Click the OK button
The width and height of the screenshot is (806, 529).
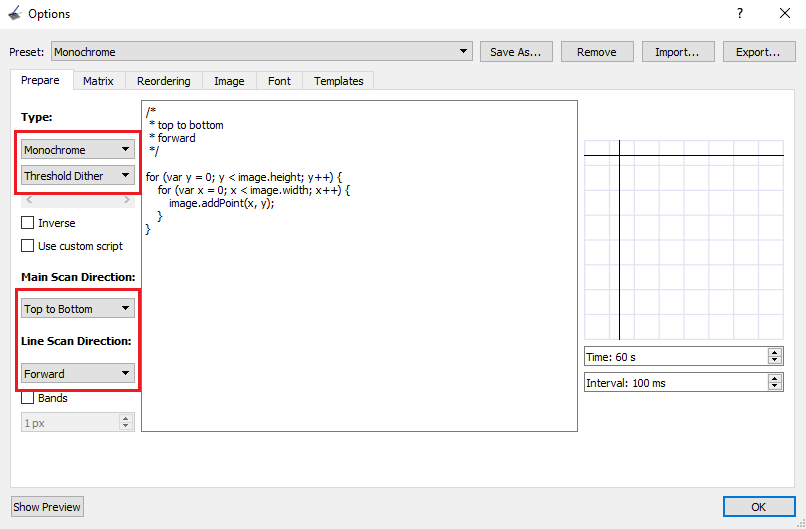tap(759, 507)
